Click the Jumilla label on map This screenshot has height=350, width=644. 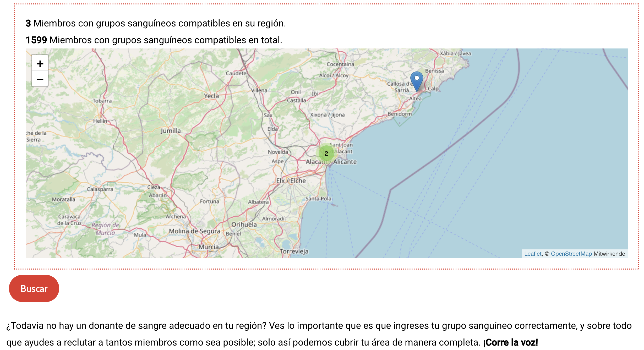point(171,131)
